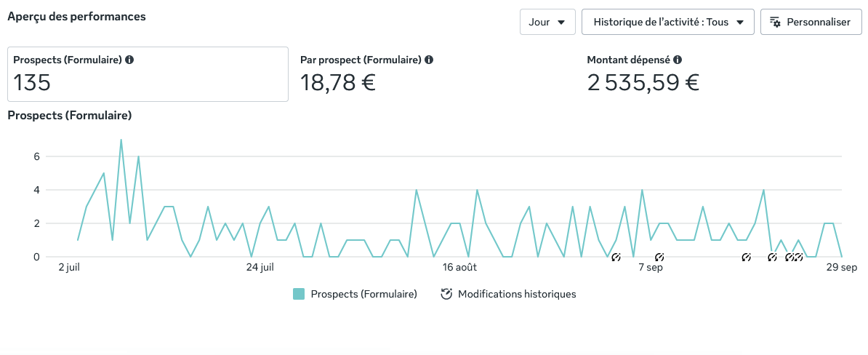Click the third history marker from the left
This screenshot has width=868, height=355.
(746, 257)
